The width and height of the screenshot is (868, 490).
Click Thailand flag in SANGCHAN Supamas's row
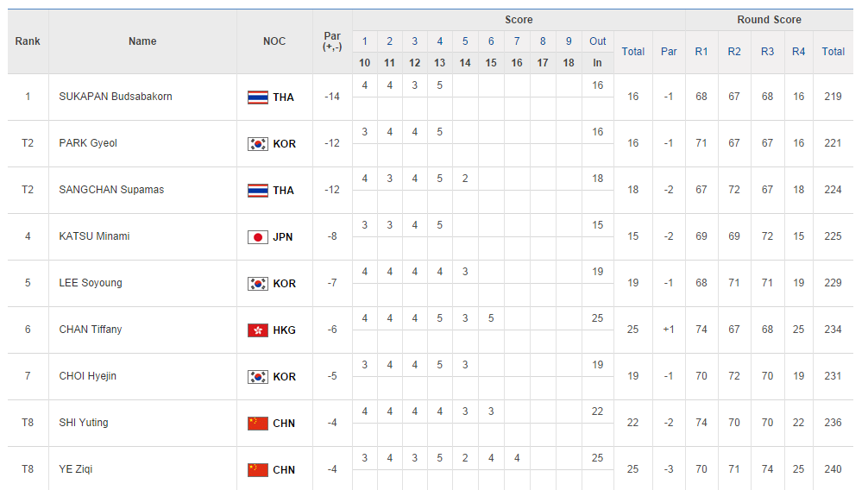(x=257, y=191)
